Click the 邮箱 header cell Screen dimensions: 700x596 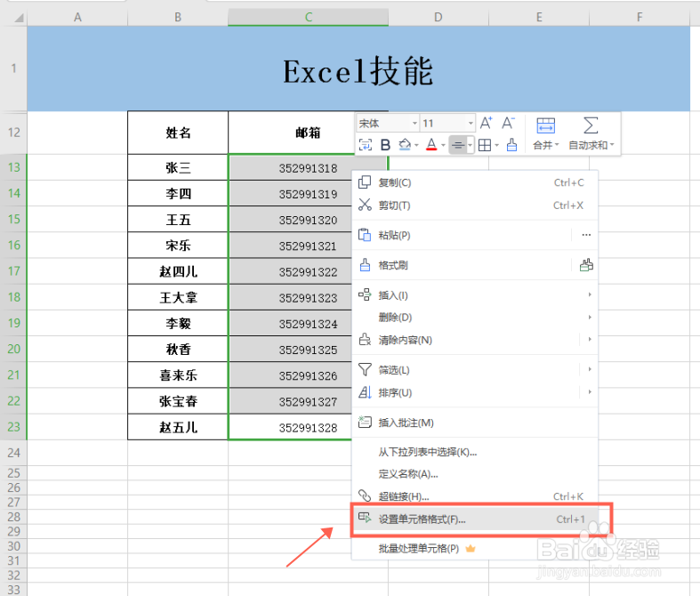coord(308,133)
